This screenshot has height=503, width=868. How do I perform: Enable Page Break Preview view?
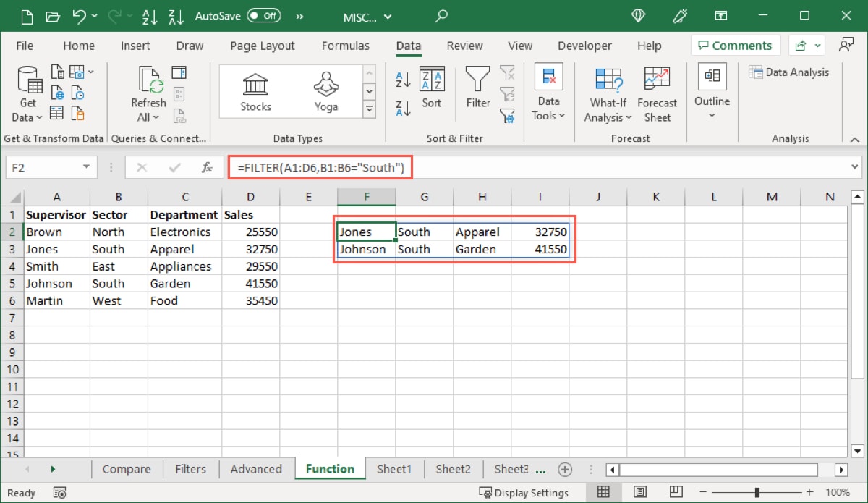676,491
